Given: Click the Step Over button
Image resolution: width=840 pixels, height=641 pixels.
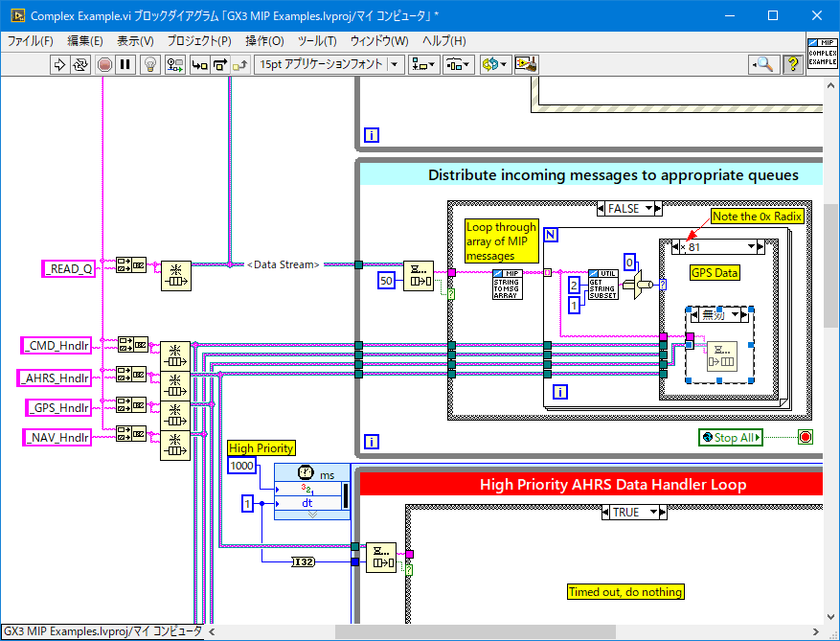Looking at the screenshot, I should 219,65.
